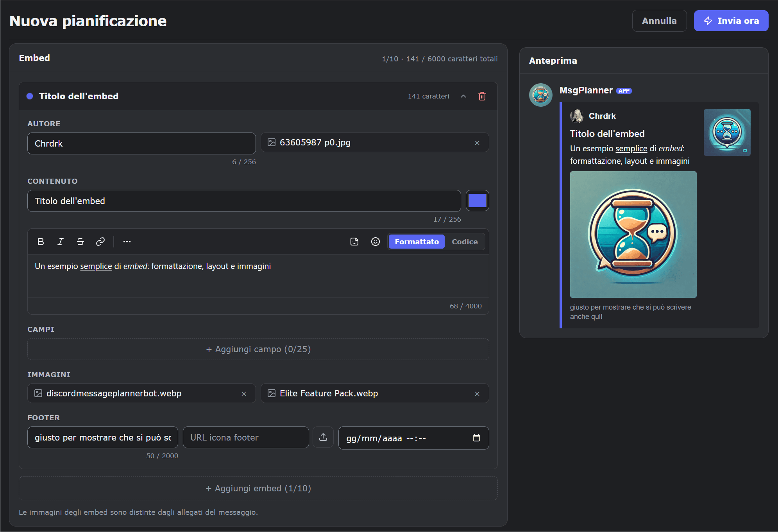Open the sticker picker icon
The height and width of the screenshot is (532, 778).
[354, 242]
